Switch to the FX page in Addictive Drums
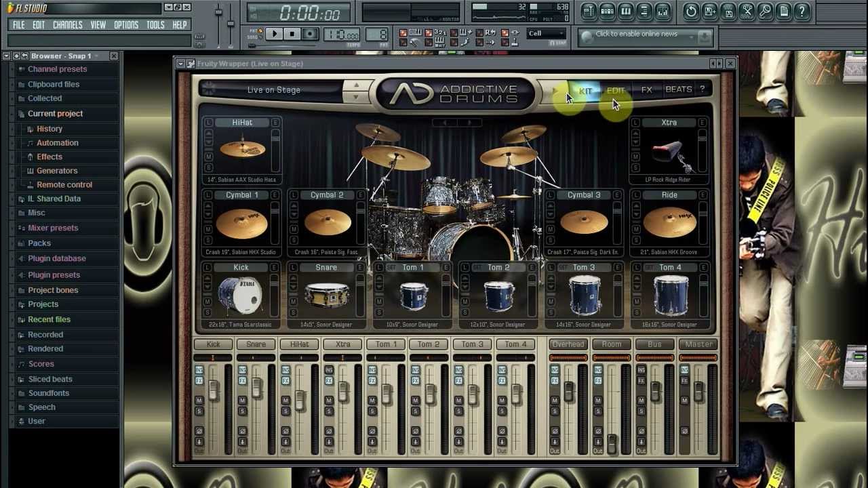The image size is (868, 488). (x=646, y=89)
